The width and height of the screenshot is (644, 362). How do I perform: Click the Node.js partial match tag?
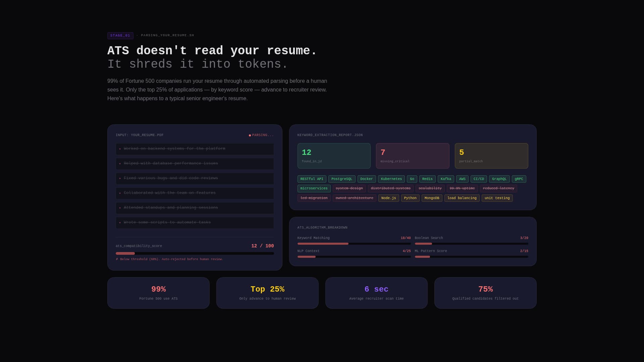388,198
